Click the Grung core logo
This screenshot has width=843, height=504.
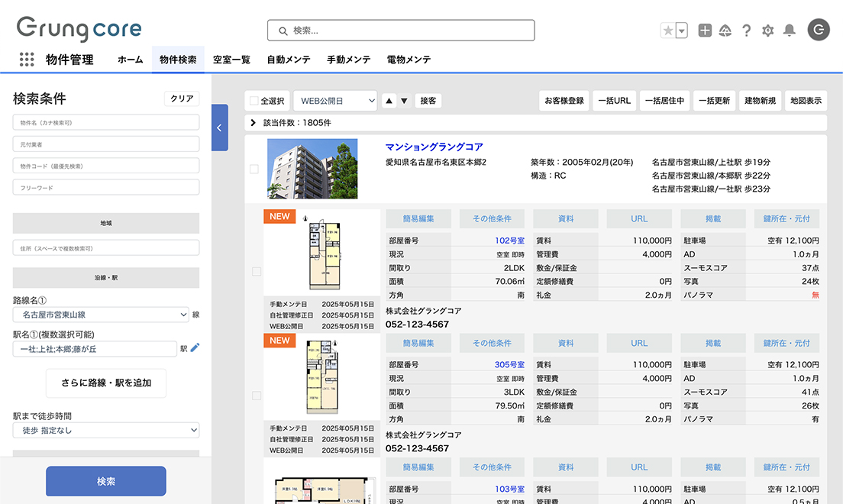(79, 29)
